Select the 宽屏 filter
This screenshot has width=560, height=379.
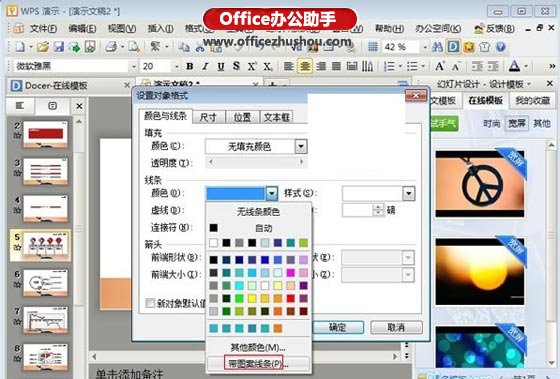click(x=517, y=124)
